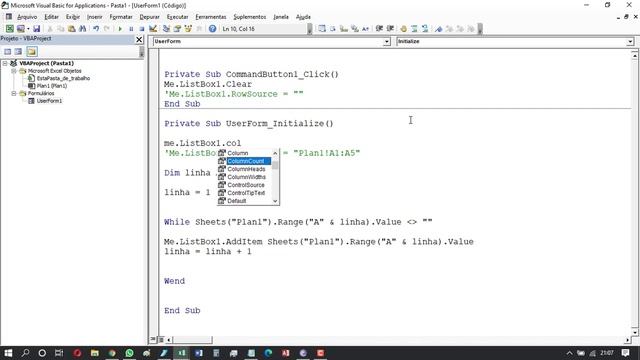Close the Projeto - VBAProject panel
This screenshot has width=640, height=360.
(x=139, y=39)
